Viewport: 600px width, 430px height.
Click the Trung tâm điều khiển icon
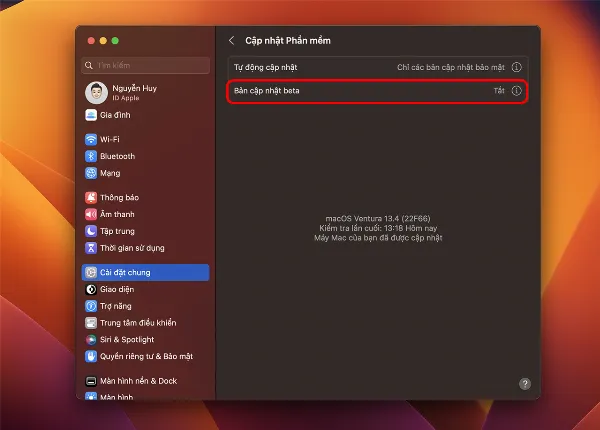[91, 323]
